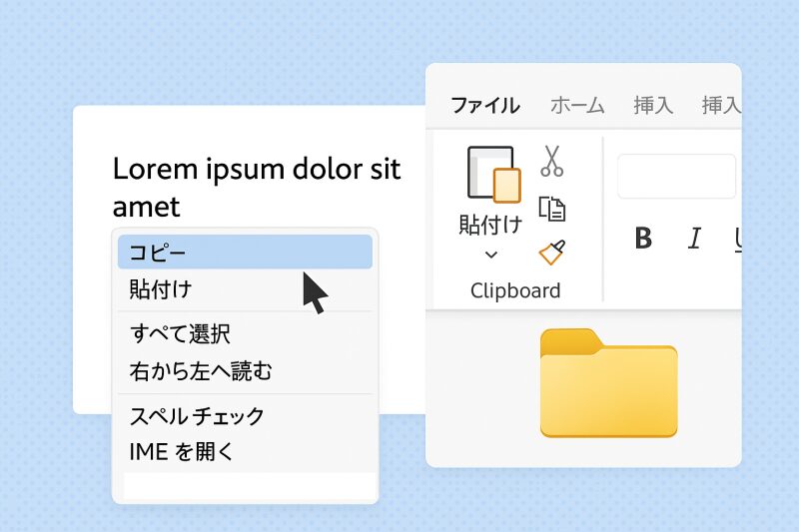Select すべて選択 menu entry
Image resolution: width=799 pixels, height=532 pixels.
pos(245,334)
